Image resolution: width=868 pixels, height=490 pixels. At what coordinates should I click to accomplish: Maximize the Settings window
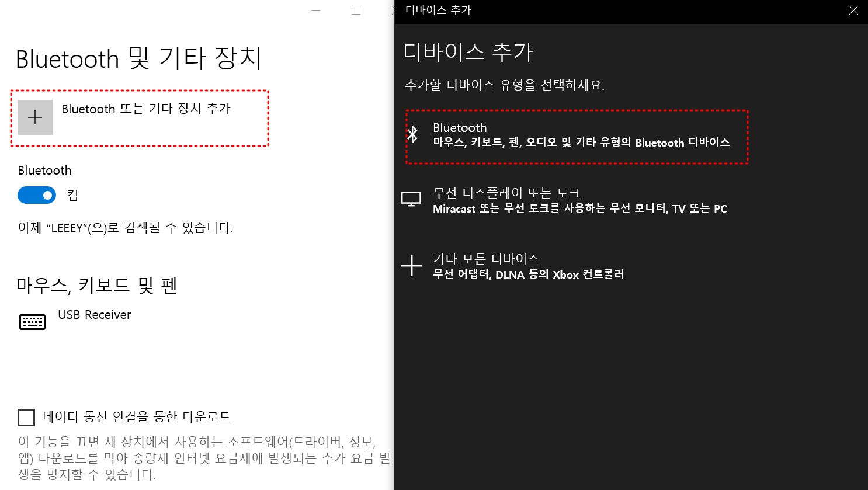356,11
